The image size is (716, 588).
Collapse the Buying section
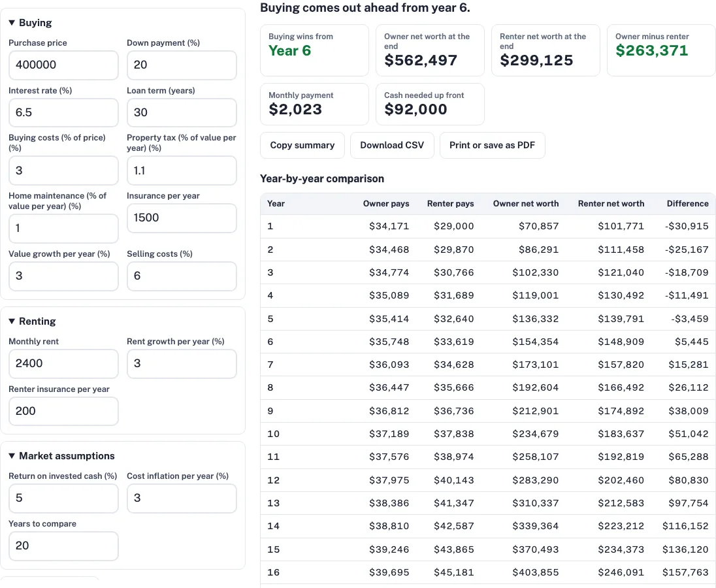click(x=30, y=23)
